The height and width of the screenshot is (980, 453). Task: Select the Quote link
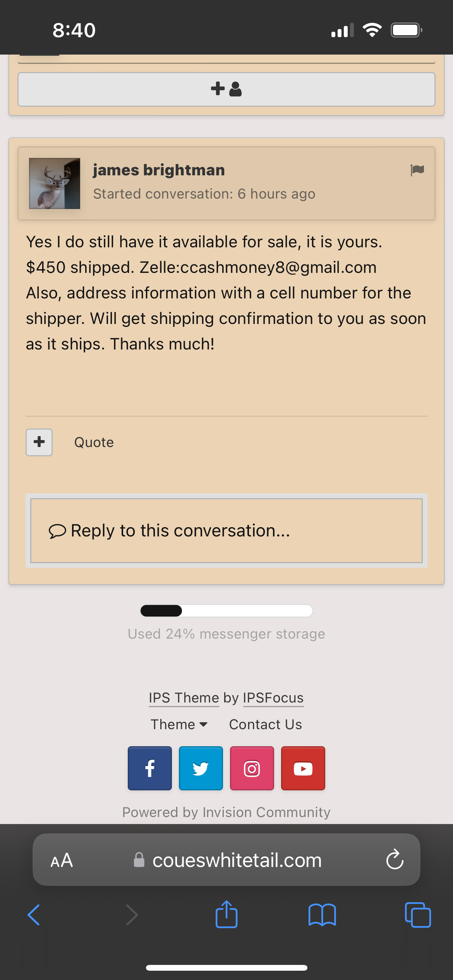pyautogui.click(x=94, y=442)
